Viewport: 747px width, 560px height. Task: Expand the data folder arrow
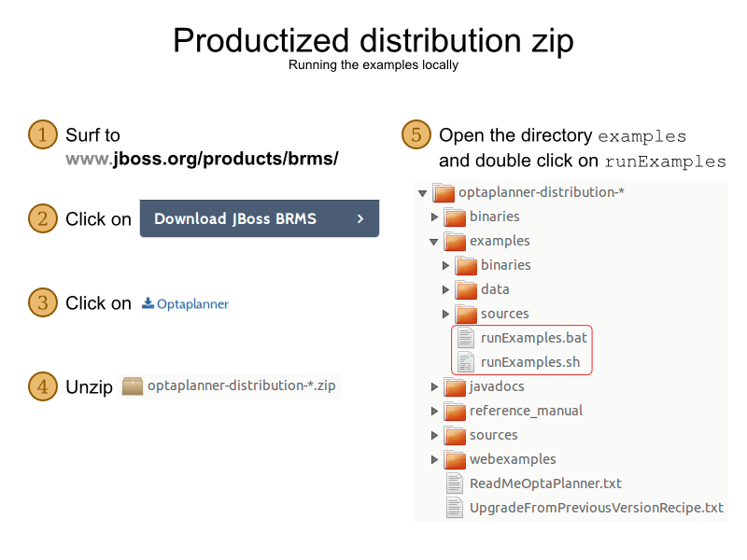[x=445, y=289]
